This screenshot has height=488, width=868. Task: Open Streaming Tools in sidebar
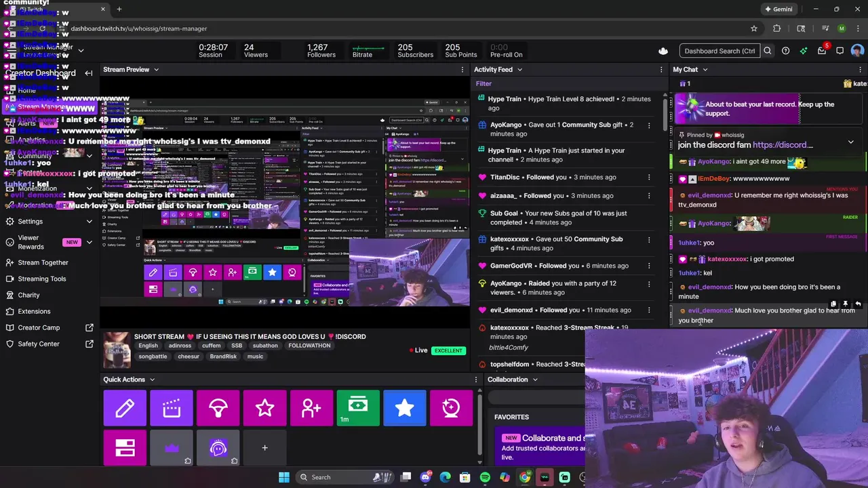(42, 279)
